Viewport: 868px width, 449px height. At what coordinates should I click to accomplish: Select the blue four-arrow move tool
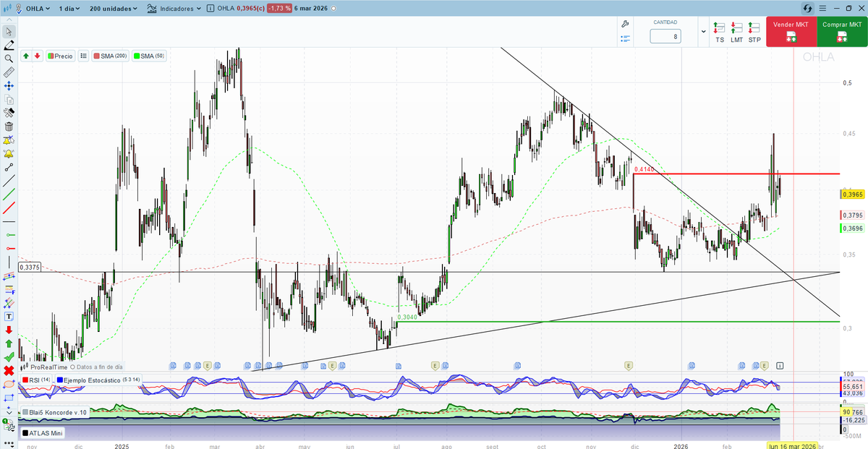[9, 86]
